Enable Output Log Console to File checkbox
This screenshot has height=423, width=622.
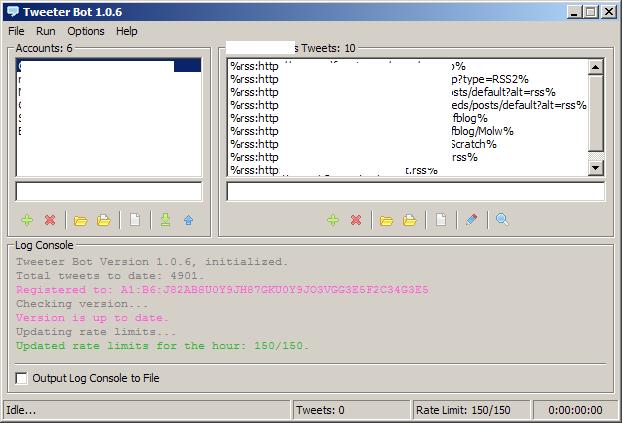coord(21,378)
